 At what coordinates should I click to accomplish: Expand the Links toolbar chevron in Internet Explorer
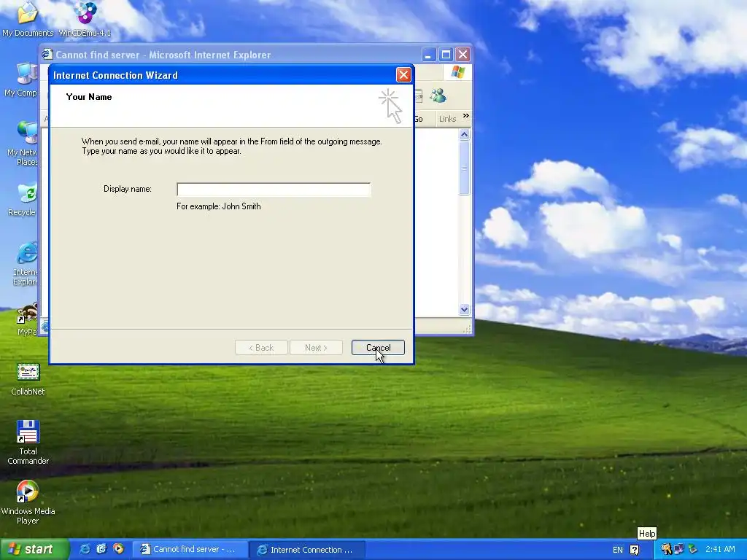point(465,116)
